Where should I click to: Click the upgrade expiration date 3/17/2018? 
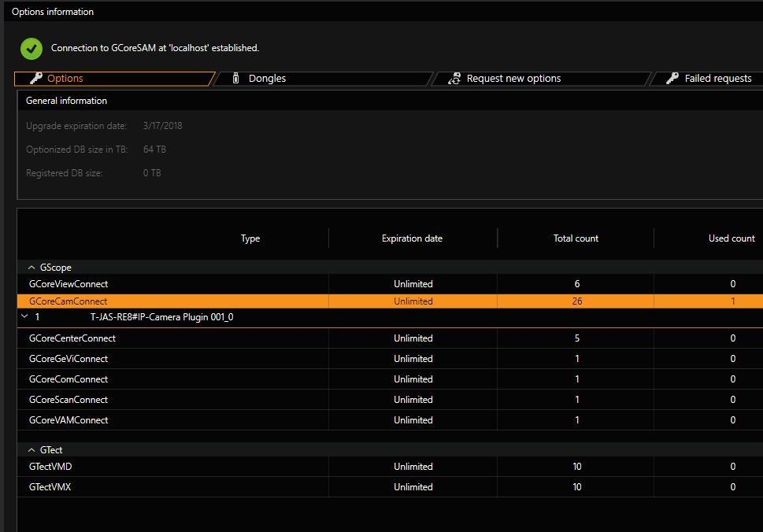pos(162,126)
